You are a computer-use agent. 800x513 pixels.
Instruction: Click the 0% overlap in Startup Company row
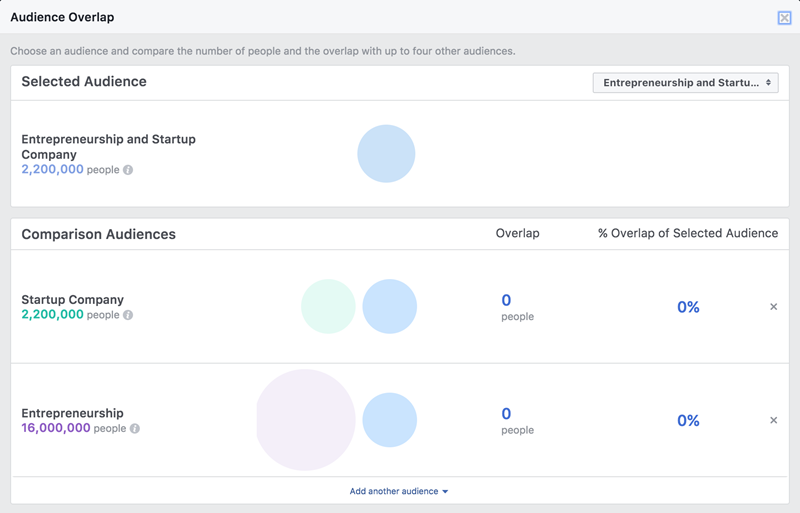click(688, 307)
